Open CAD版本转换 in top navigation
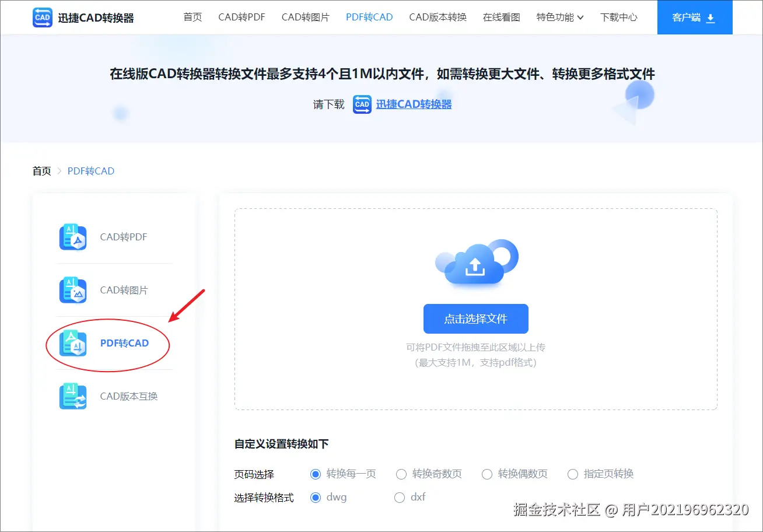This screenshot has width=763, height=532. tap(438, 17)
